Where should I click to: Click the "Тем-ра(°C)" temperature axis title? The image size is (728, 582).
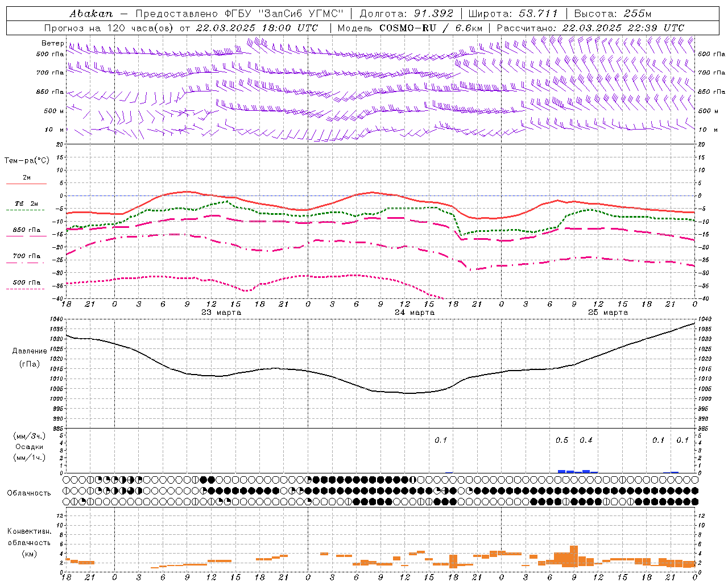[x=27, y=161]
